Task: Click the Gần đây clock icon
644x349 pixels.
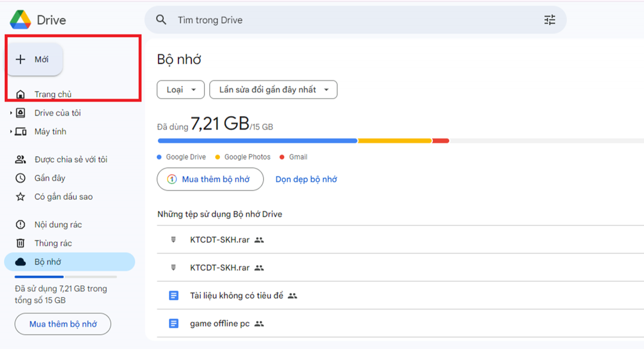Action: (x=20, y=178)
